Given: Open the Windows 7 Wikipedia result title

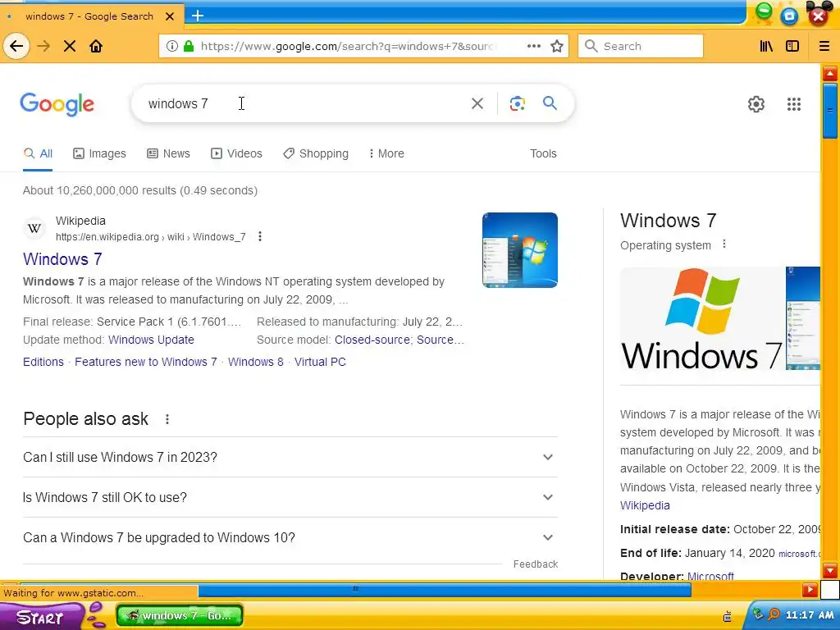Looking at the screenshot, I should [x=62, y=259].
